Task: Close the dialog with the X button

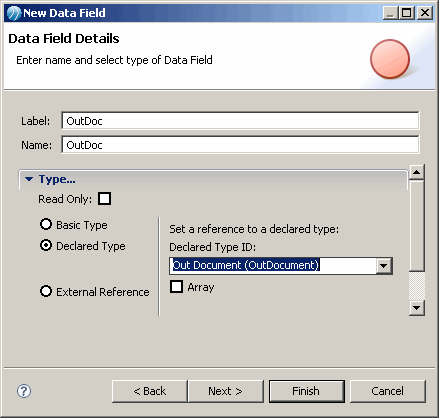Action: [x=425, y=13]
